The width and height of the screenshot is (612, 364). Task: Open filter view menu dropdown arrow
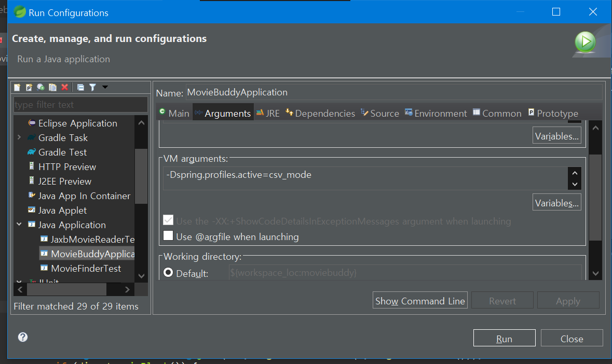click(105, 87)
